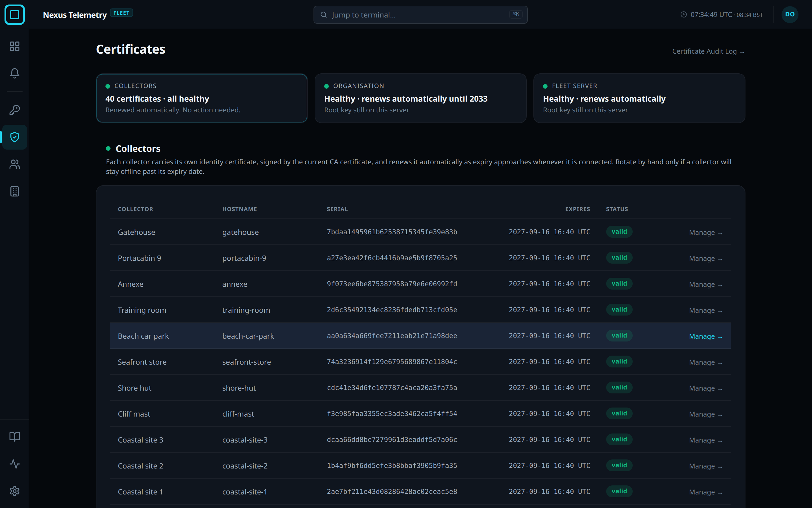This screenshot has height=508, width=812.
Task: Click Manage for Gatehouse
Action: point(706,233)
